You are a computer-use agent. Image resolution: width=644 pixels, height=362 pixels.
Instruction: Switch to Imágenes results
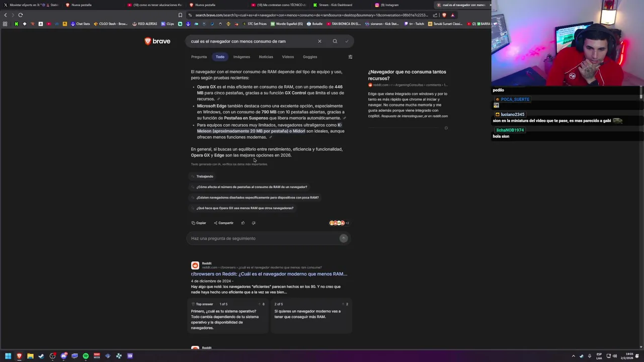[242, 57]
